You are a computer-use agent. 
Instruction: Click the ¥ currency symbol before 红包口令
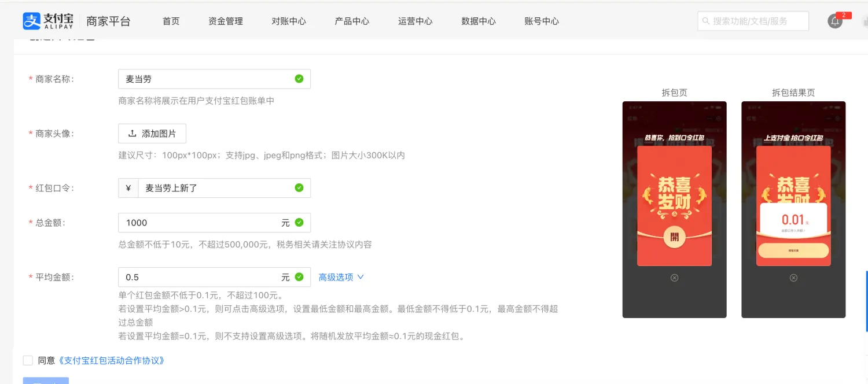128,187
